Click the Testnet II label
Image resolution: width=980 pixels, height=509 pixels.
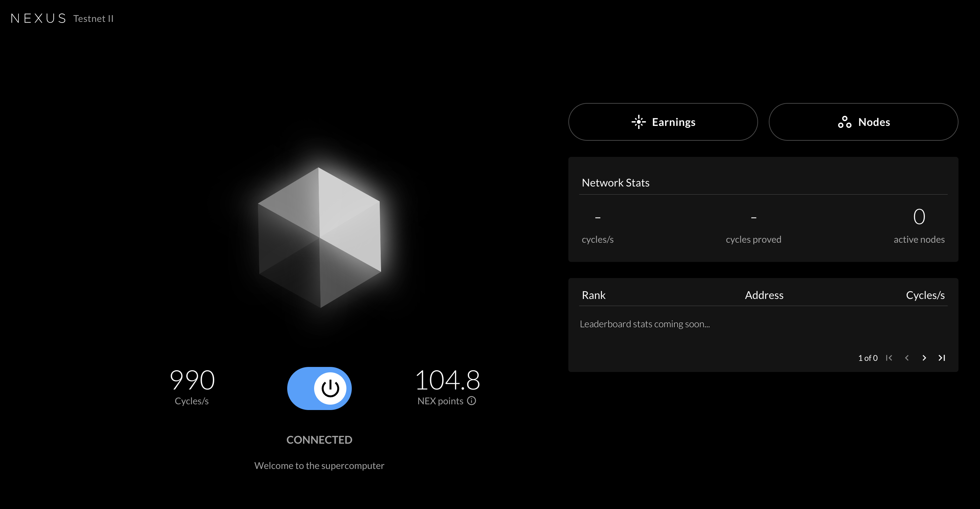tap(93, 19)
